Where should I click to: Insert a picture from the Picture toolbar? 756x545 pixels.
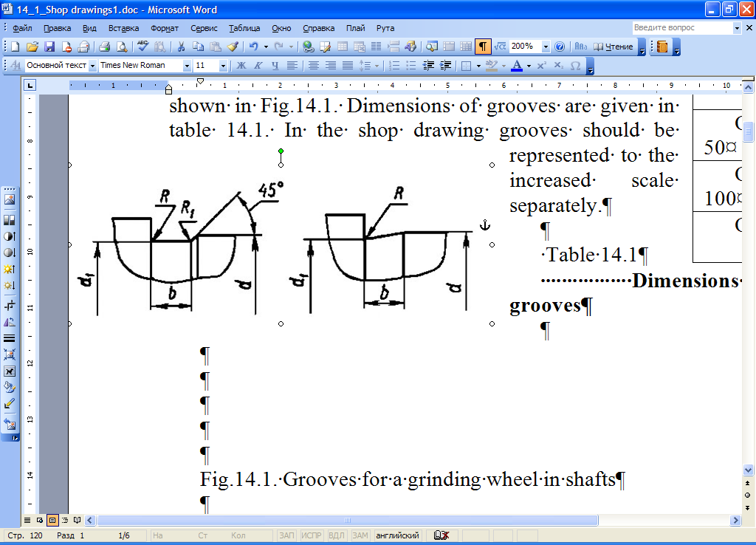[9, 199]
